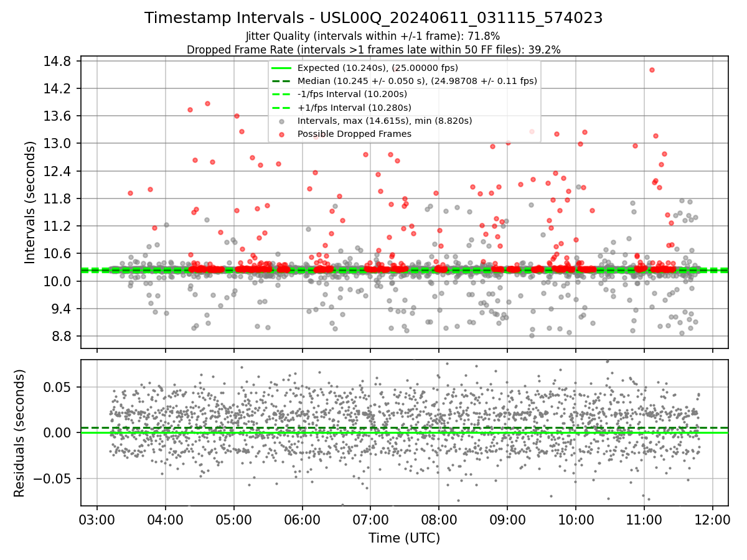Click the "06:00" time tick label
Screen dimensions: 747x560
tap(302, 519)
